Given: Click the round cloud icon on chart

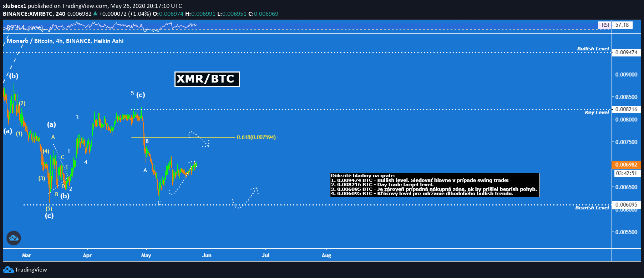Looking at the screenshot, I should pyautogui.click(x=14, y=238).
